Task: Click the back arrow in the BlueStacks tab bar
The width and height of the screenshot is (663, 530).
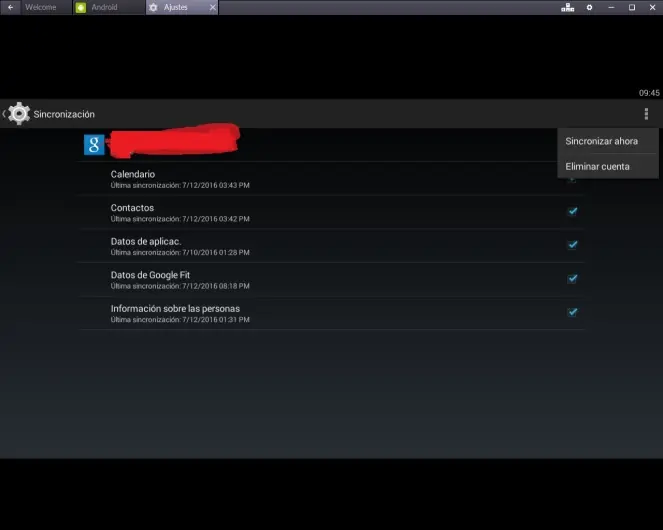Action: click(x=11, y=7)
